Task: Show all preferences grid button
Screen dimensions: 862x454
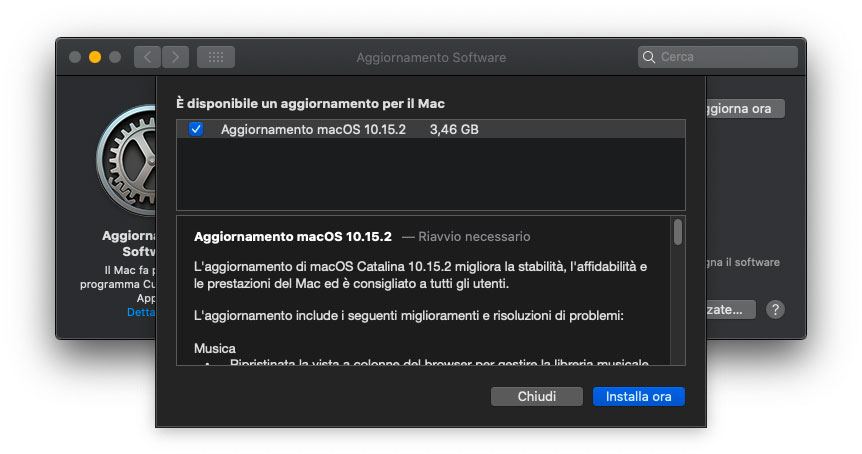Action: click(215, 57)
